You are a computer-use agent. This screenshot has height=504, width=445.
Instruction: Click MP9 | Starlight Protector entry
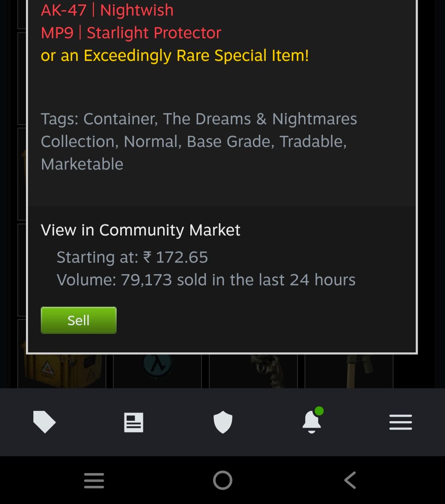[131, 33]
